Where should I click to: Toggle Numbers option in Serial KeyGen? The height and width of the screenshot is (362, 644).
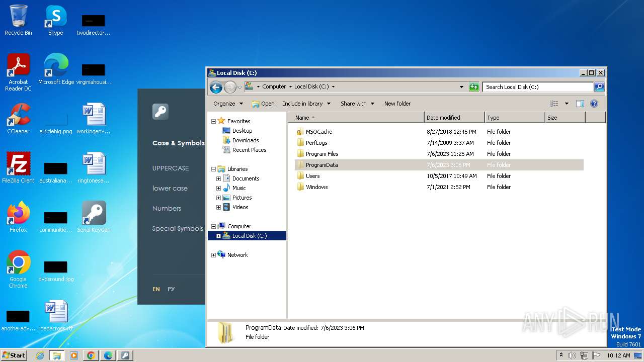coord(167,208)
